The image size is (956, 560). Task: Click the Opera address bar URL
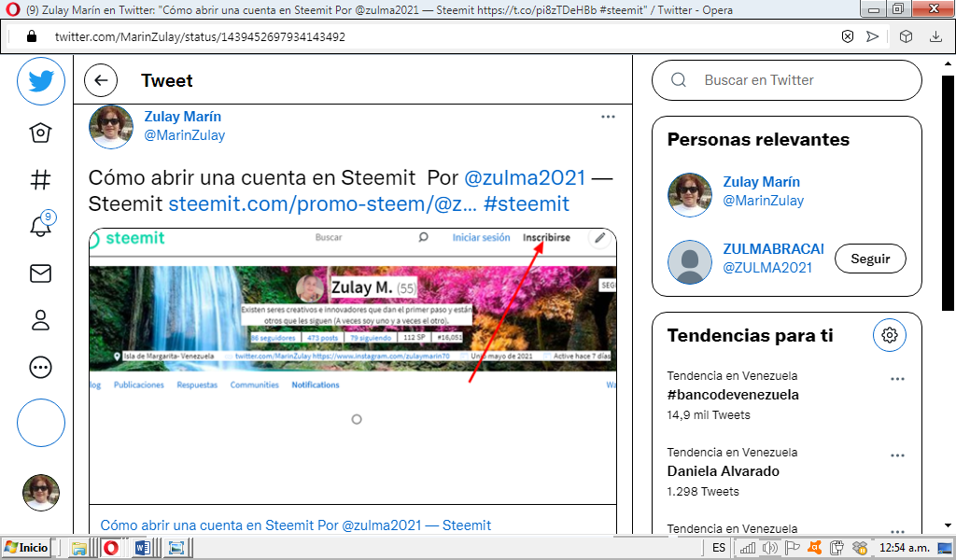coord(200,37)
